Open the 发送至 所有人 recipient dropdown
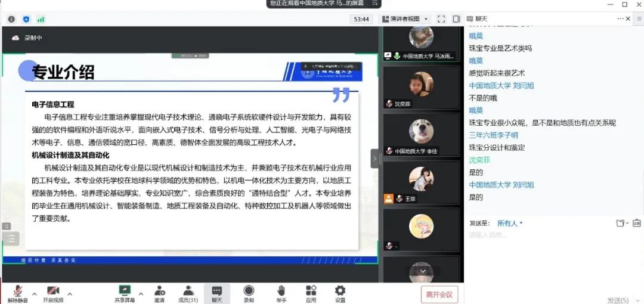This screenshot has height=304, width=644. coord(510,223)
